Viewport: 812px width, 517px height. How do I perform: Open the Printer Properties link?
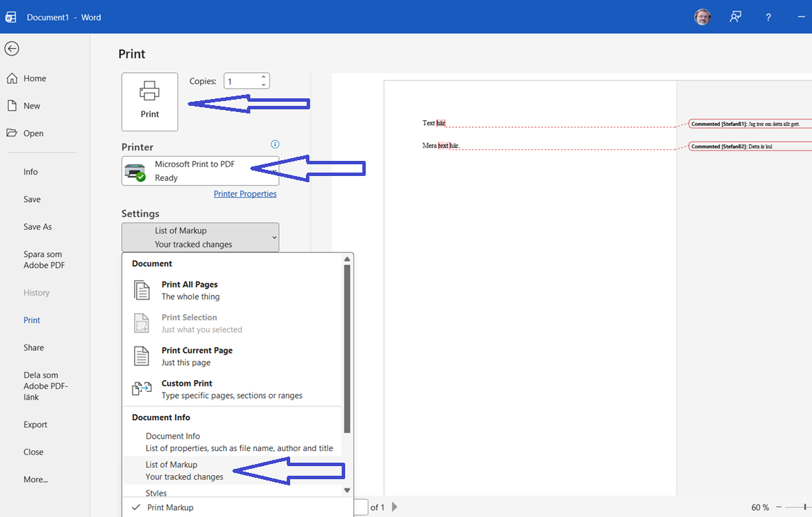click(245, 194)
